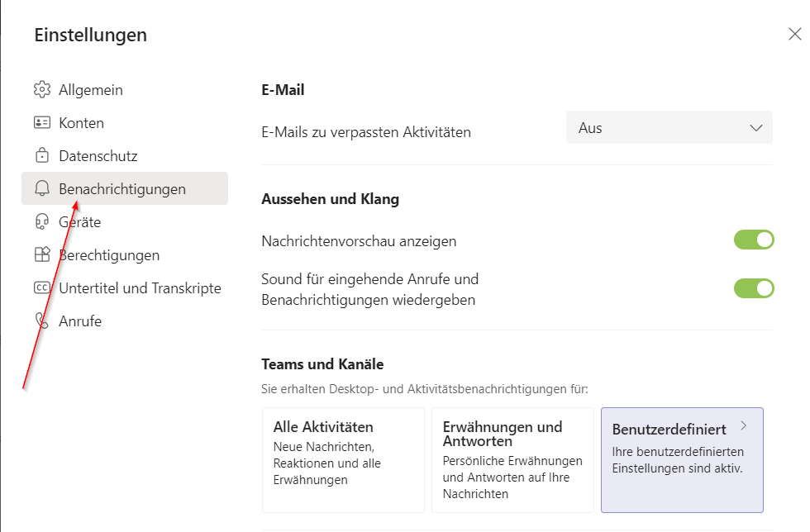Select the Benutzerdefiniert notification card
Screen dimensions: 810x532
(x=682, y=459)
